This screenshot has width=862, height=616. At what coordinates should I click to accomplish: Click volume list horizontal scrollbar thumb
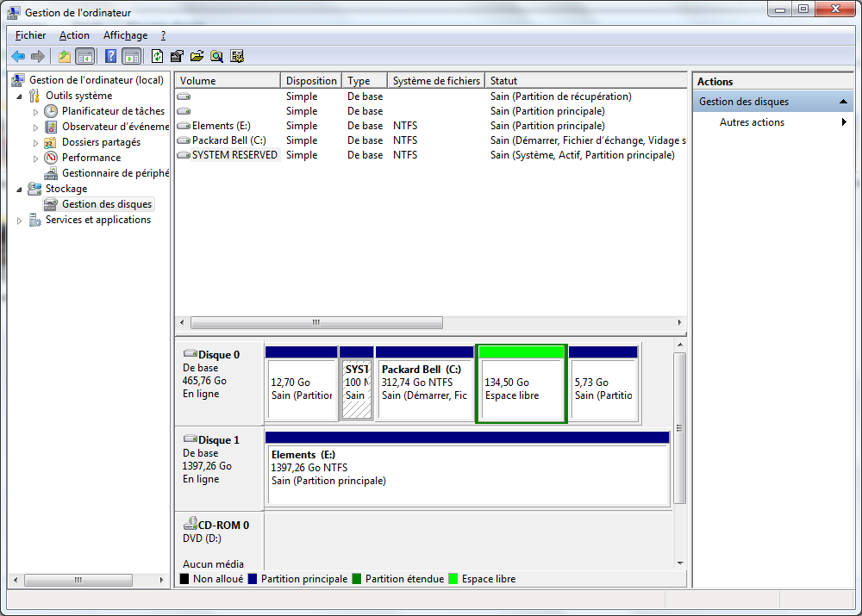tap(316, 322)
